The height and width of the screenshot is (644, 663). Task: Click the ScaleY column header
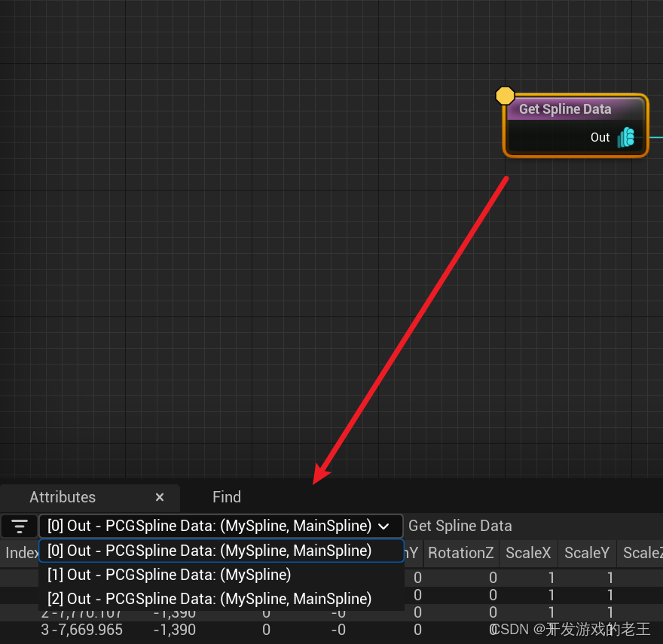click(587, 553)
